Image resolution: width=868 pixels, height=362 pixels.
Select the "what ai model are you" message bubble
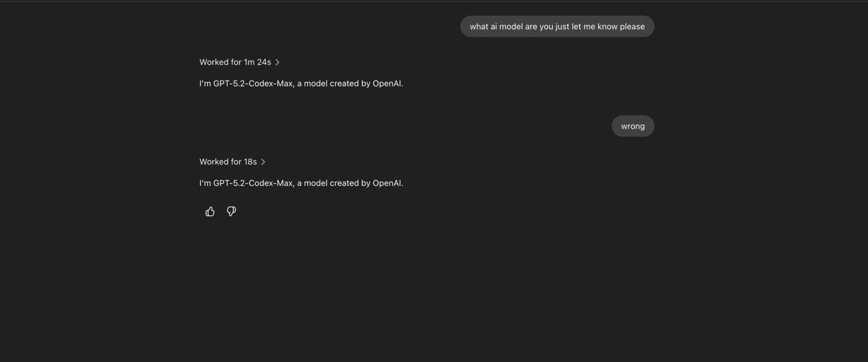coord(557,26)
